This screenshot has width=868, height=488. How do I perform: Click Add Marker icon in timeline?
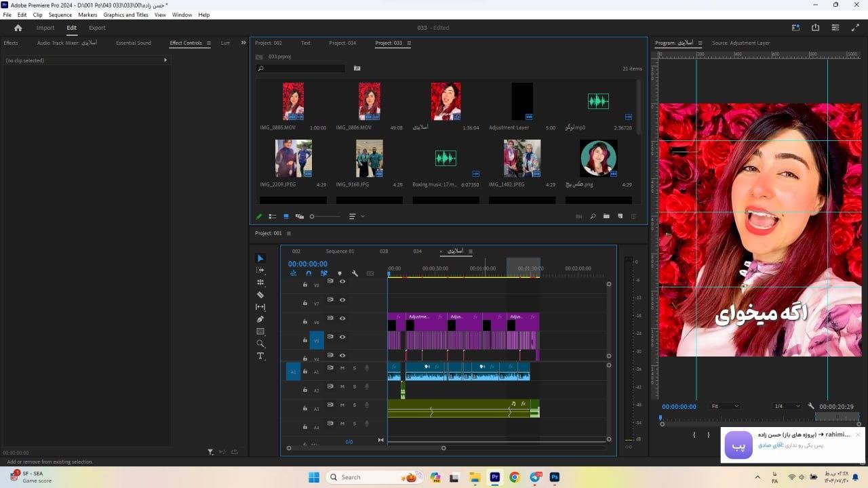click(340, 273)
